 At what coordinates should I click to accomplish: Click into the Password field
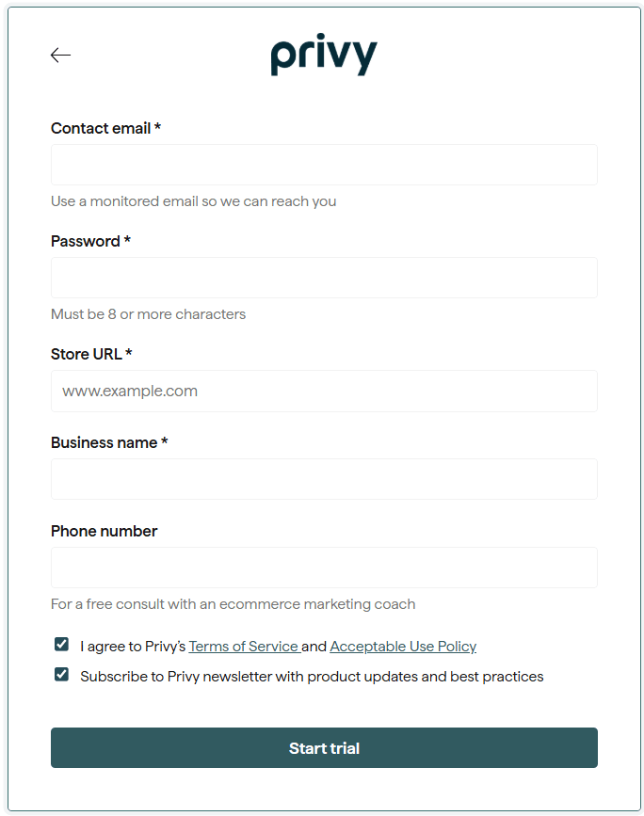click(x=324, y=278)
